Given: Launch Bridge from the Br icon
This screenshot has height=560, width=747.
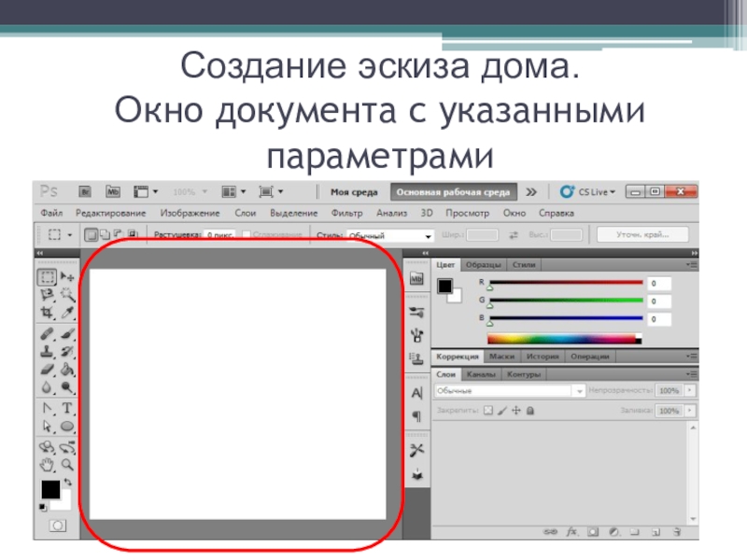Looking at the screenshot, I should (x=85, y=192).
